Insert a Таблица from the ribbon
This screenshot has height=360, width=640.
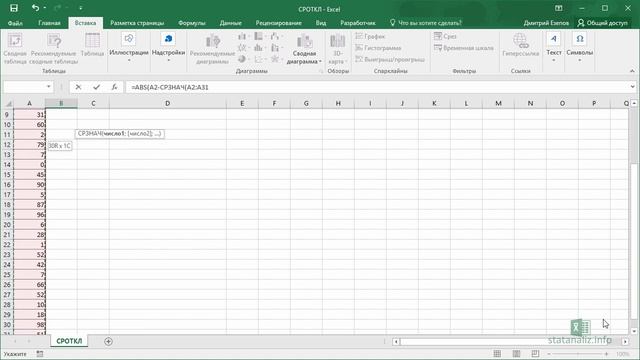92,45
